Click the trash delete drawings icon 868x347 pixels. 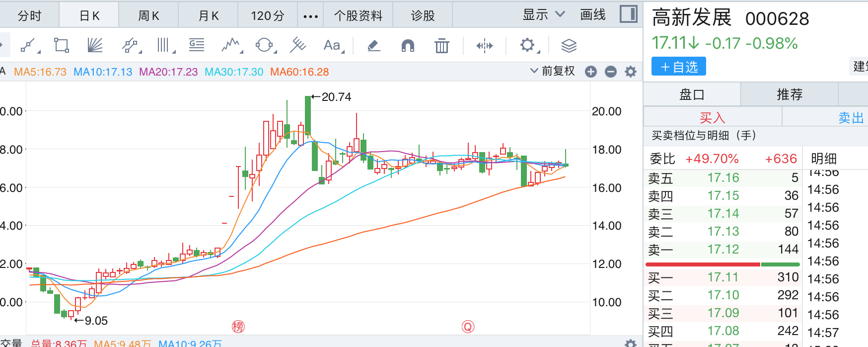point(441,46)
